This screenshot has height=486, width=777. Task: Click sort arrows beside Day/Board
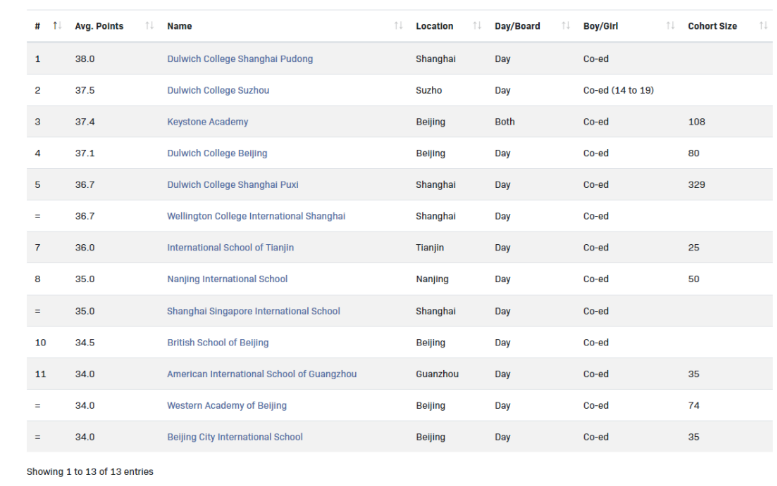click(x=565, y=26)
